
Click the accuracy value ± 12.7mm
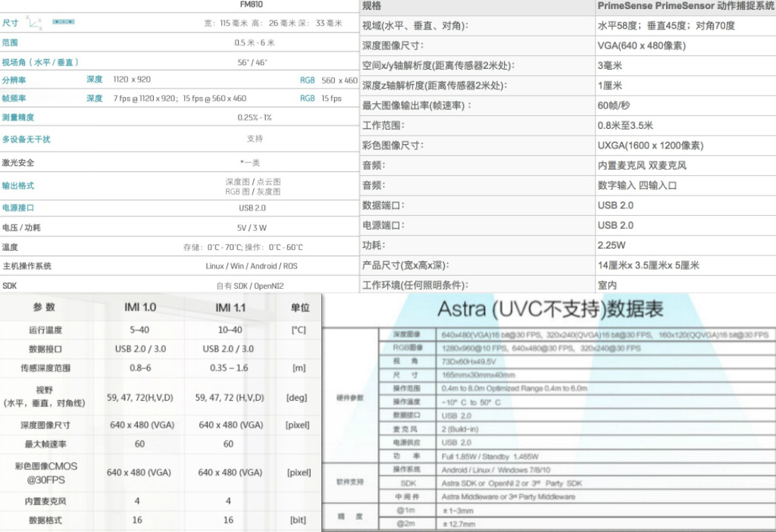tap(458, 524)
